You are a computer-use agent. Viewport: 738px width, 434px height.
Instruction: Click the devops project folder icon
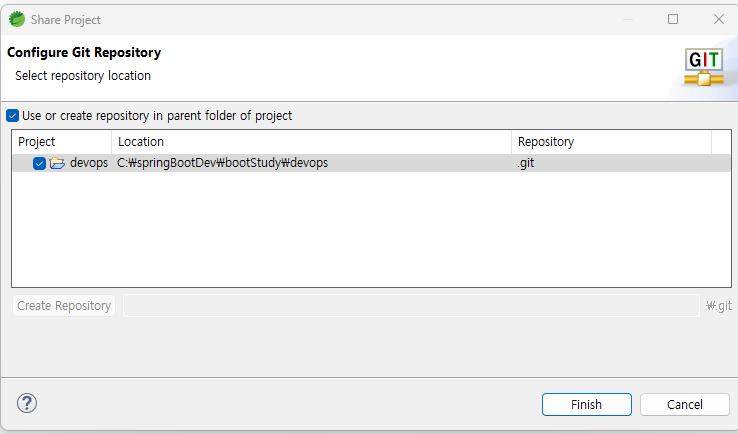(57, 163)
